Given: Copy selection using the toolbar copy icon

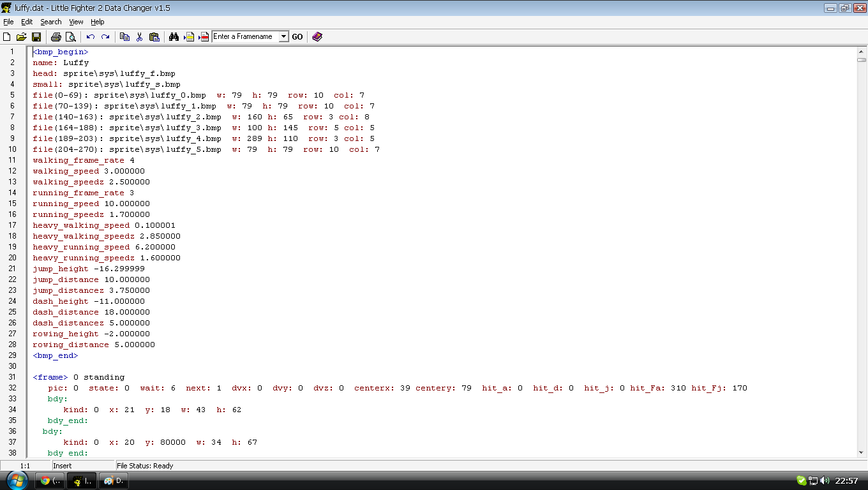Looking at the screenshot, I should [x=125, y=37].
